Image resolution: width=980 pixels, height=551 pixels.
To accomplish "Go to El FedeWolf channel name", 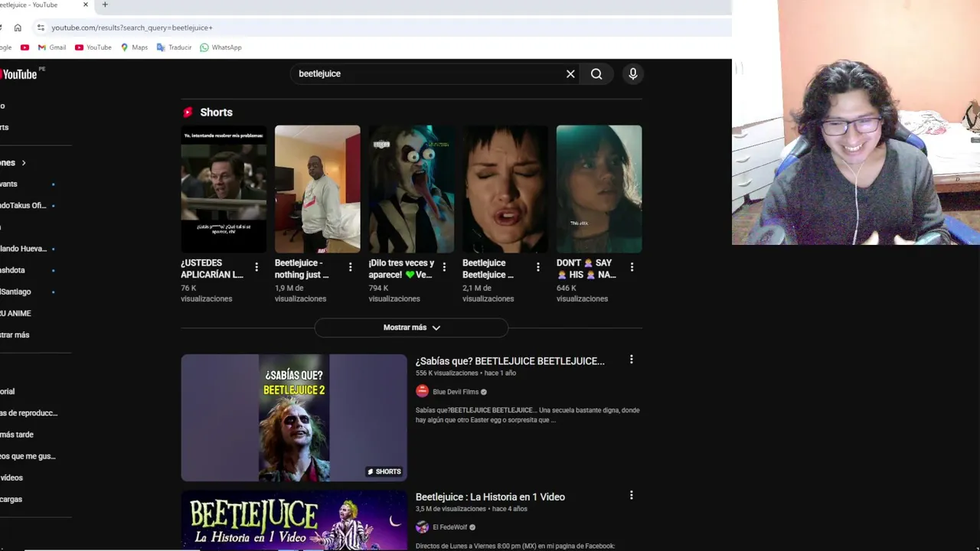I will click(x=449, y=527).
